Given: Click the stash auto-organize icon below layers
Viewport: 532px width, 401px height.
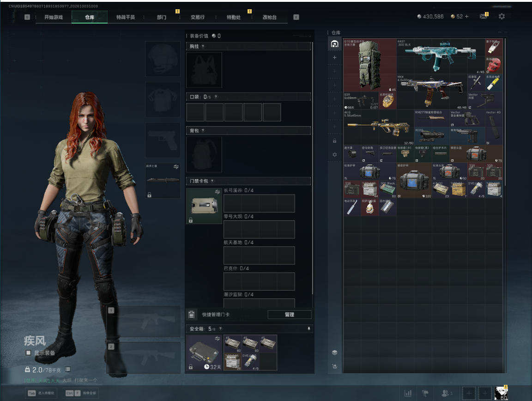Looking at the screenshot, I should [x=334, y=366].
